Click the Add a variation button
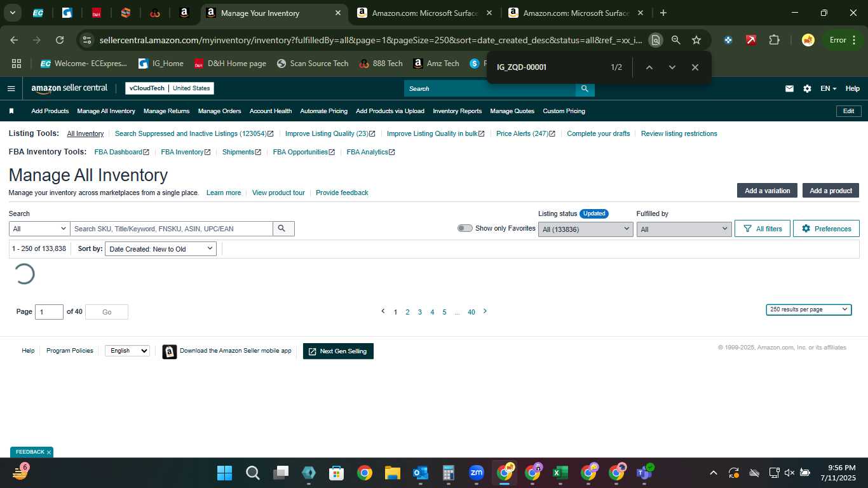 [x=768, y=191]
